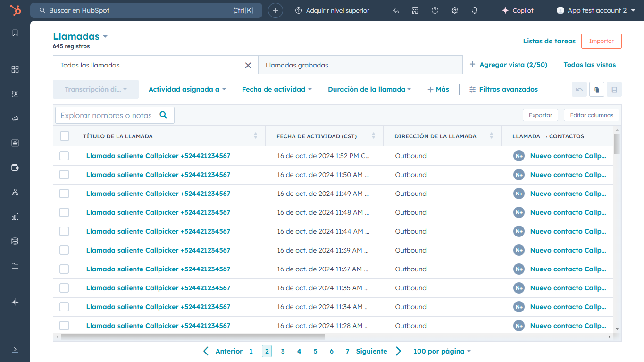Screen dimensions: 644x362
Task: Open the Transcripción di... filter dropdown
Action: click(96, 89)
